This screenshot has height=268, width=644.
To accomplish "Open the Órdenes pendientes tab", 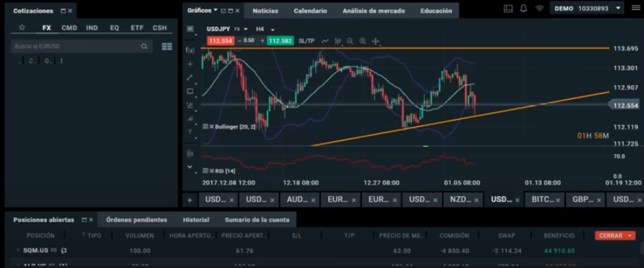I will click(x=137, y=220).
